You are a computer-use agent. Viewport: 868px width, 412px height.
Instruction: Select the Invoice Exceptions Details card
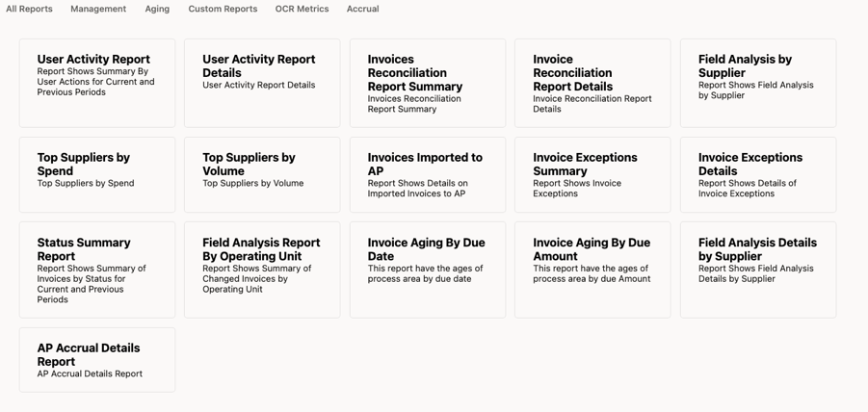(x=758, y=174)
